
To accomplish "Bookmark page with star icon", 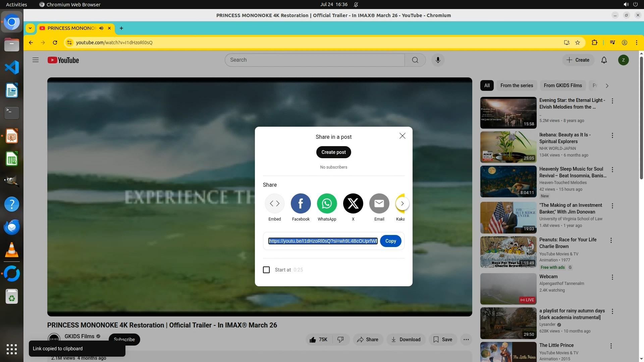I will click(578, 43).
